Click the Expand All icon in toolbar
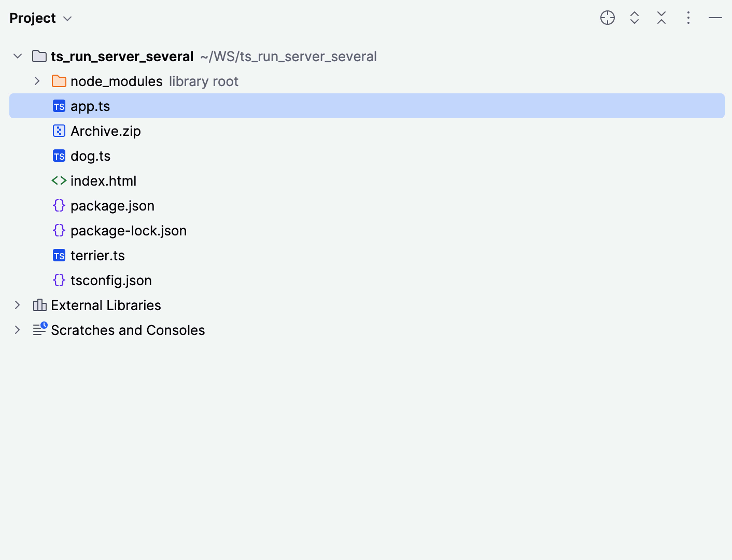 pyautogui.click(x=634, y=18)
